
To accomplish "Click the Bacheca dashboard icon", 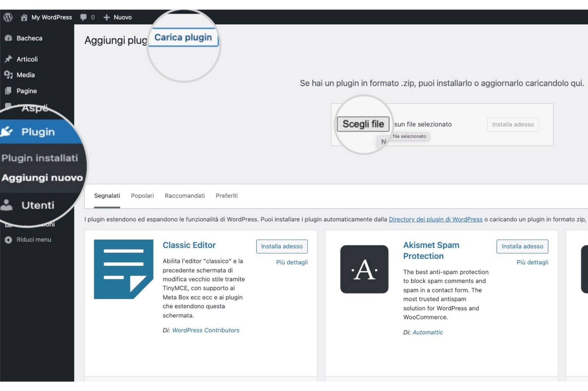I will coord(8,38).
